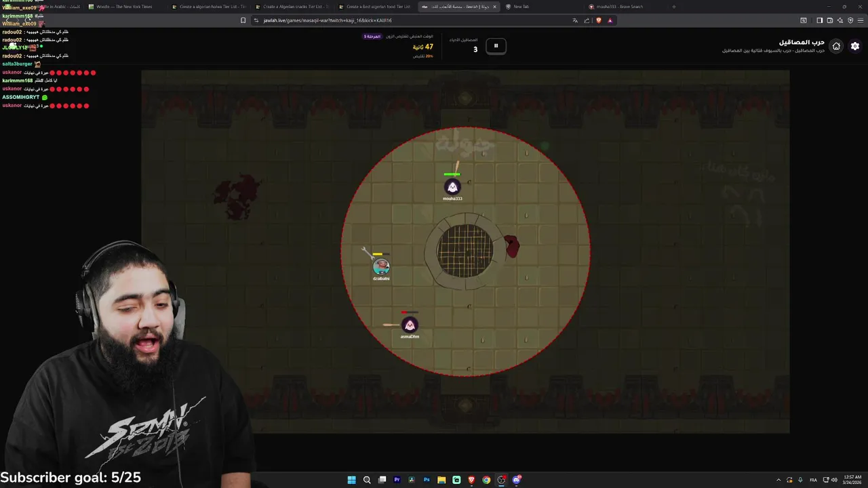Open Brave Shields lion icon
The height and width of the screenshot is (488, 868).
(x=598, y=20)
